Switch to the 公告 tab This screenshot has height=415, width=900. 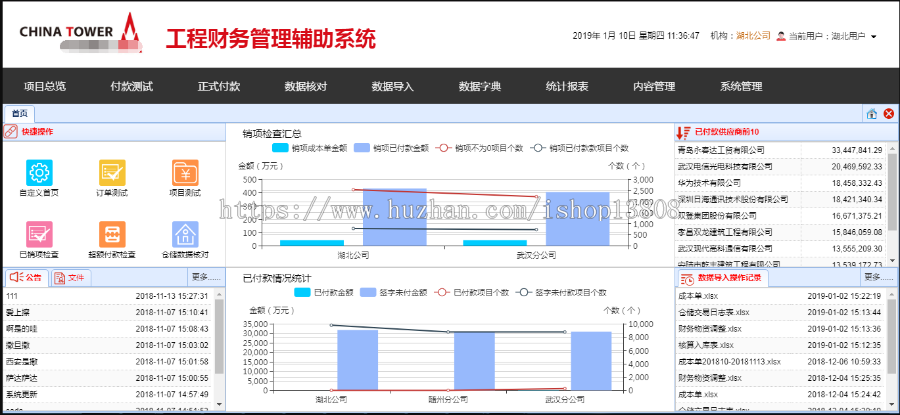[x=26, y=278]
